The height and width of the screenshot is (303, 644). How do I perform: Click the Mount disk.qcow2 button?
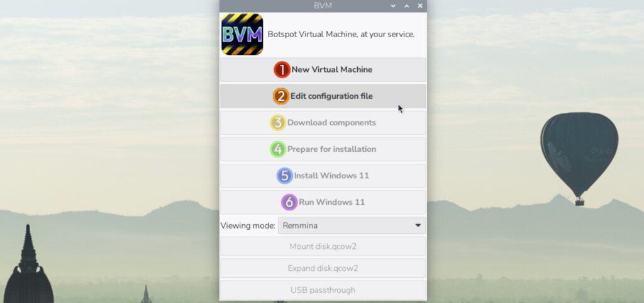point(323,246)
